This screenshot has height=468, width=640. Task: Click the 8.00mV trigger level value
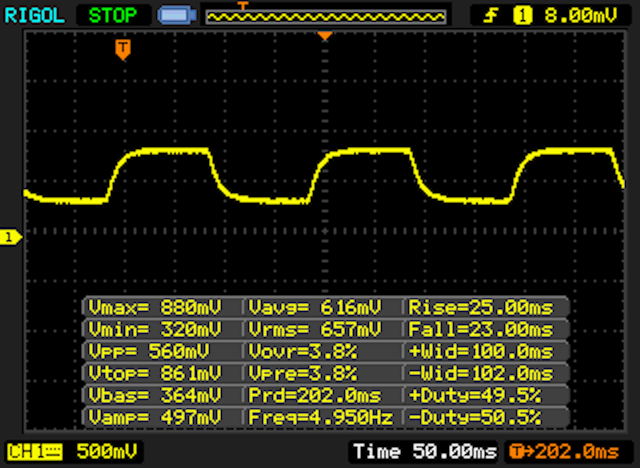coord(580,16)
